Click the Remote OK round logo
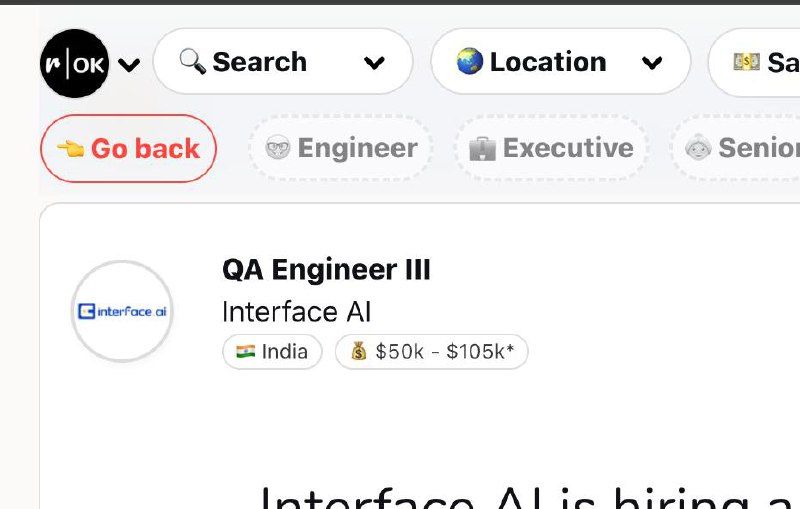 tap(74, 64)
